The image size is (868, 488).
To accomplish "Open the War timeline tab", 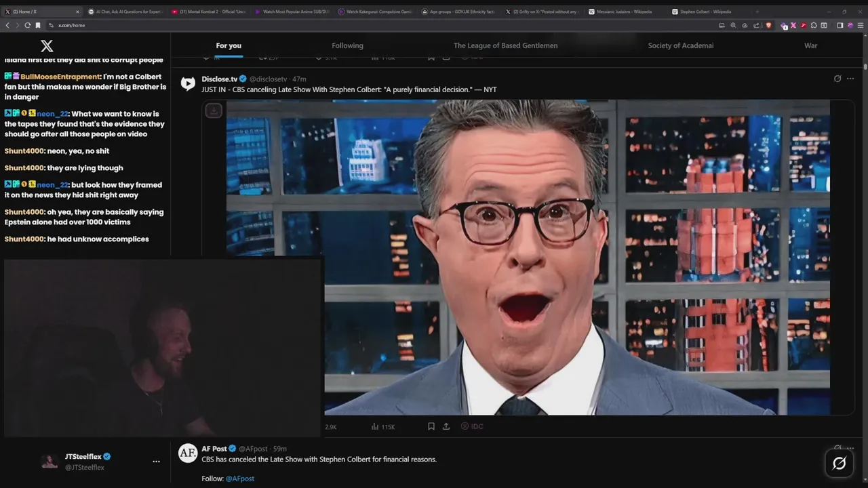I will coord(810,45).
